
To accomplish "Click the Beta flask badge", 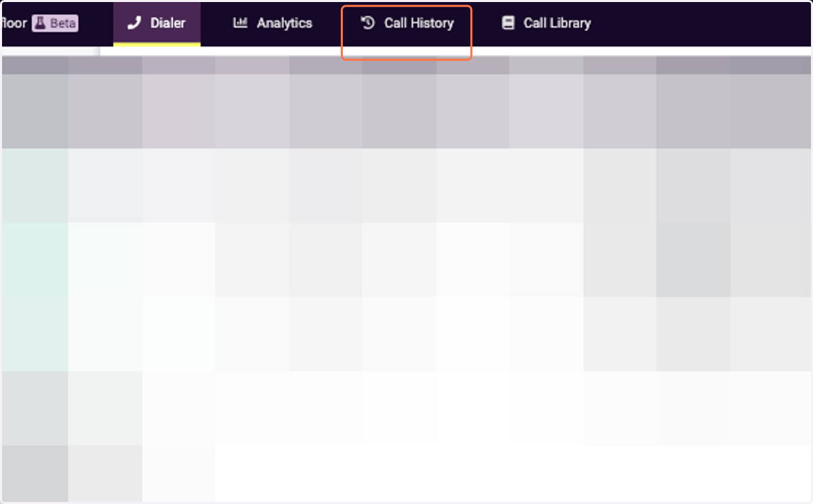I will click(55, 23).
